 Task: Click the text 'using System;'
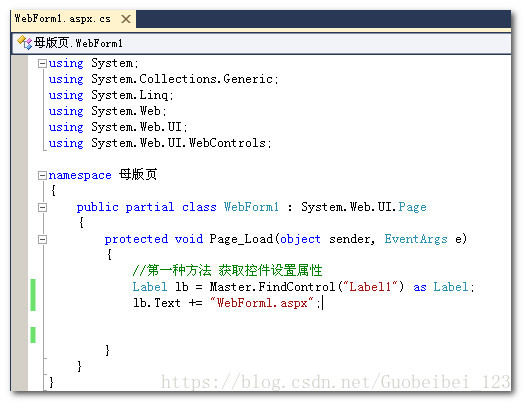click(x=93, y=63)
